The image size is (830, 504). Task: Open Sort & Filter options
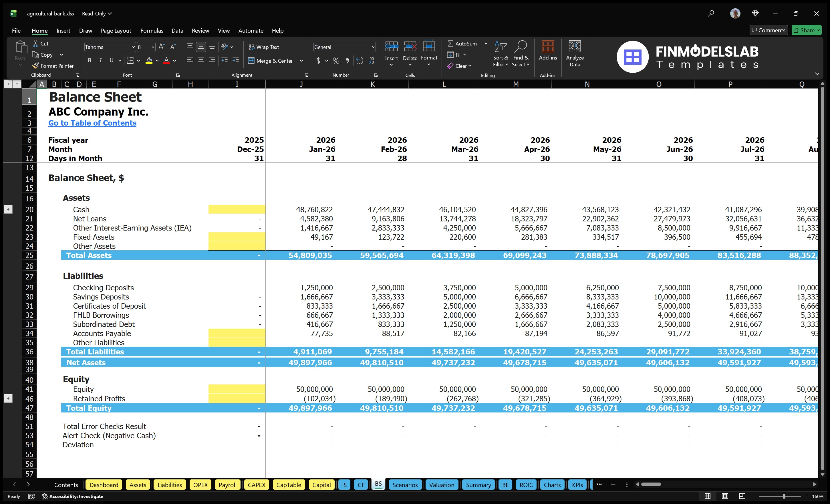point(501,54)
